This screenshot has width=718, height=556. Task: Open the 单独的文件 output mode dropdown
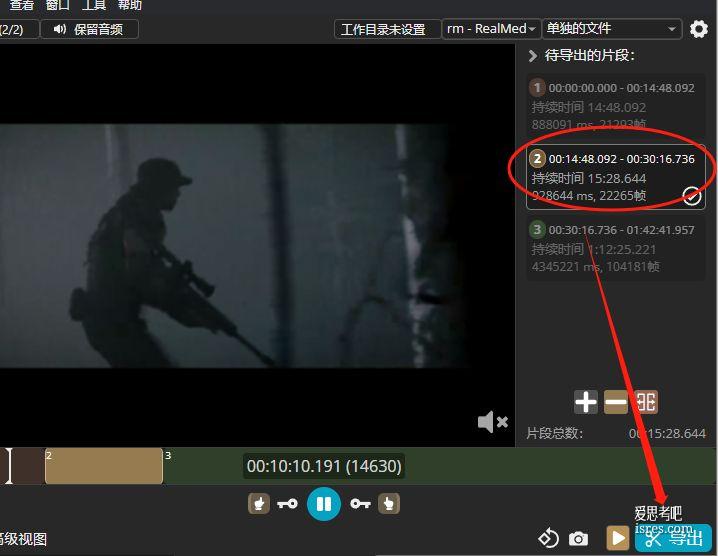[612, 29]
